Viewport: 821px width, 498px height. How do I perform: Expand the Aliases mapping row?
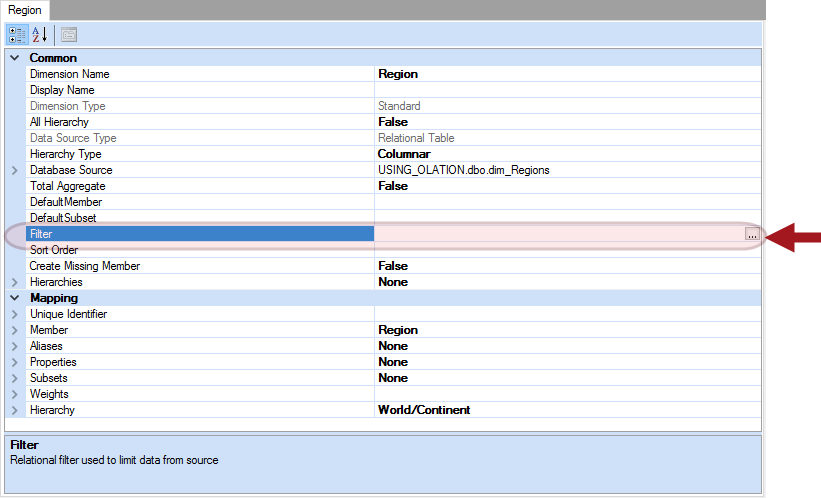pyautogui.click(x=14, y=346)
